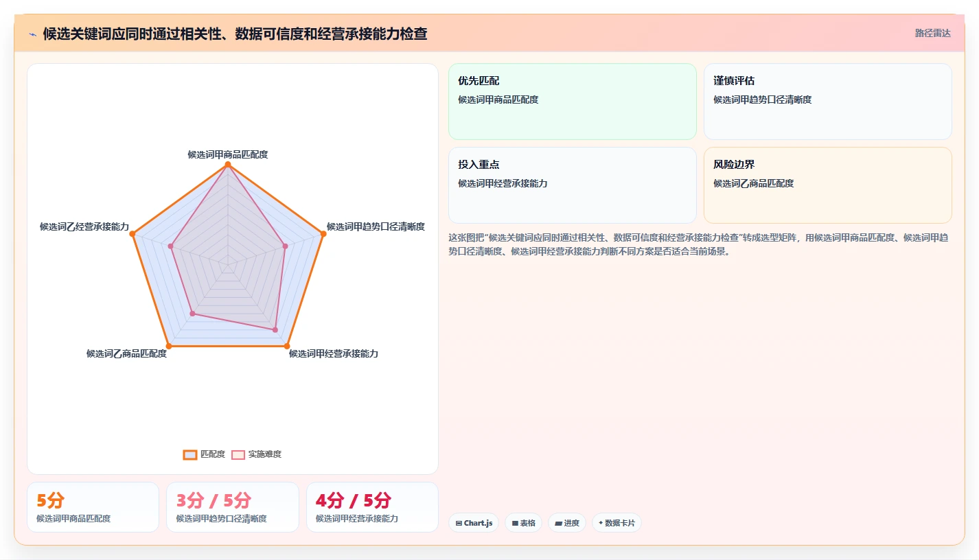
Task: Toggle the 实施难度 legend series
Action: pyautogui.click(x=256, y=454)
